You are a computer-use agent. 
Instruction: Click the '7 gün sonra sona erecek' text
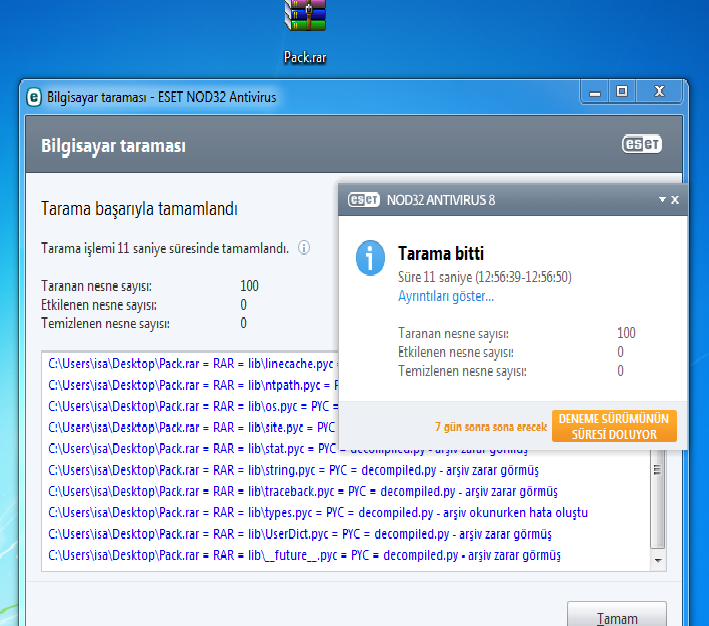point(491,427)
